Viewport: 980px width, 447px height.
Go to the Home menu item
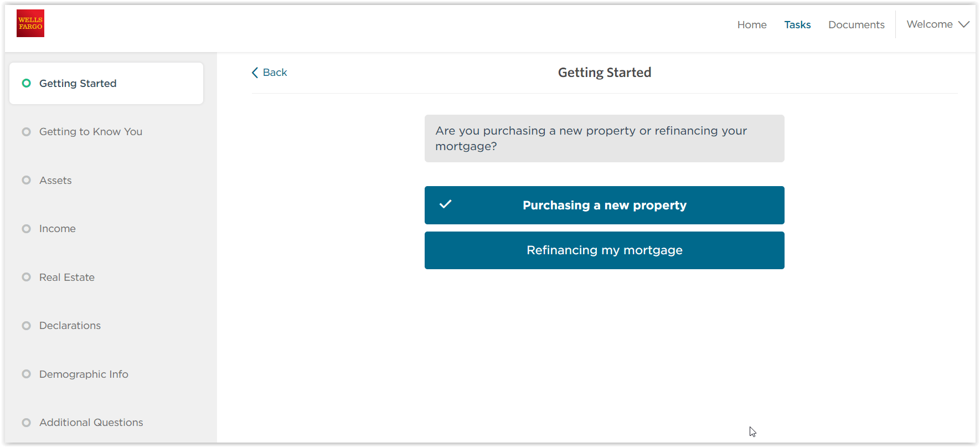tap(751, 24)
